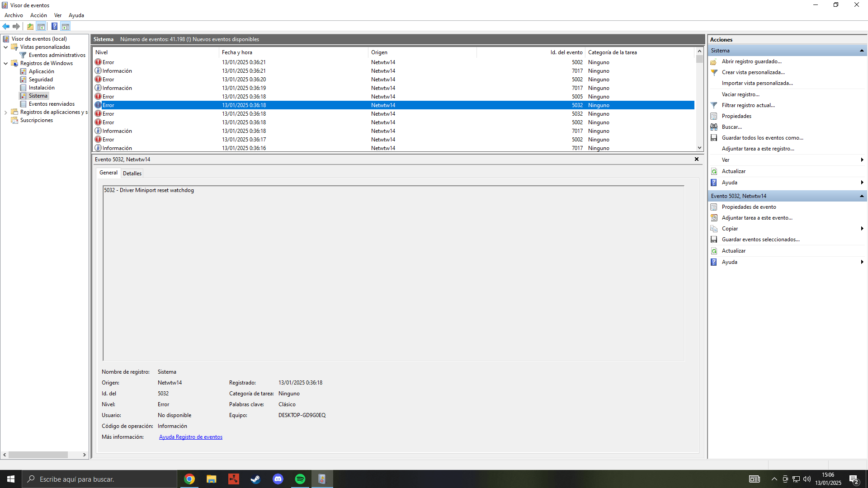The height and width of the screenshot is (488, 868).
Task: Open the Ayuda Registro de eventos link
Action: tap(191, 437)
